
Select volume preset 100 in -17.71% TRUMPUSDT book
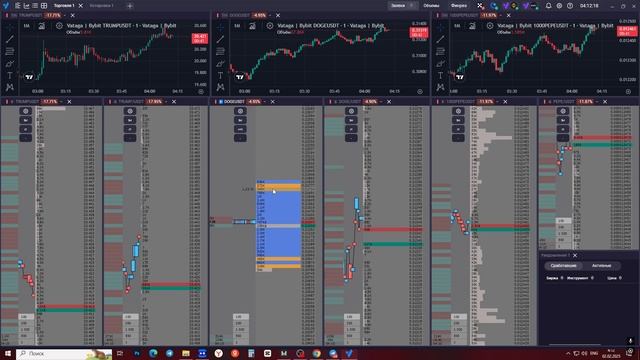[x=26, y=317]
